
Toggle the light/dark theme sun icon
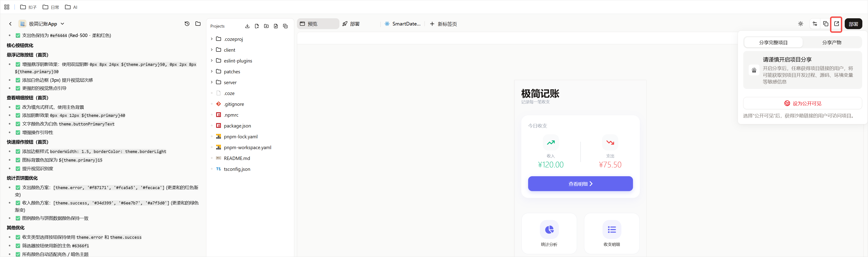point(801,24)
